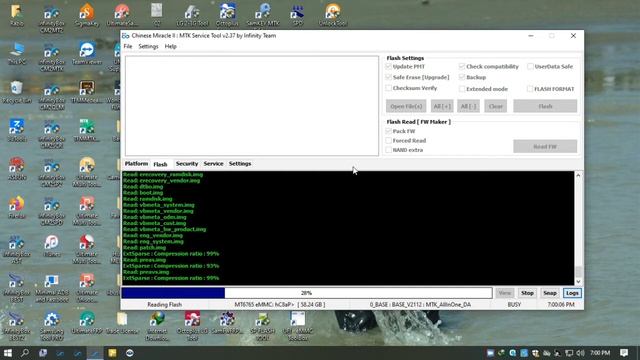Switch to the Service tab
This screenshot has width=640, height=360.
213,163
